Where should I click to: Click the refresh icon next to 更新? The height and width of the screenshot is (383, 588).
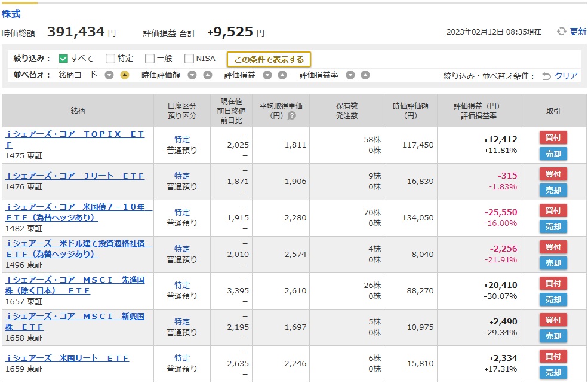coord(561,32)
